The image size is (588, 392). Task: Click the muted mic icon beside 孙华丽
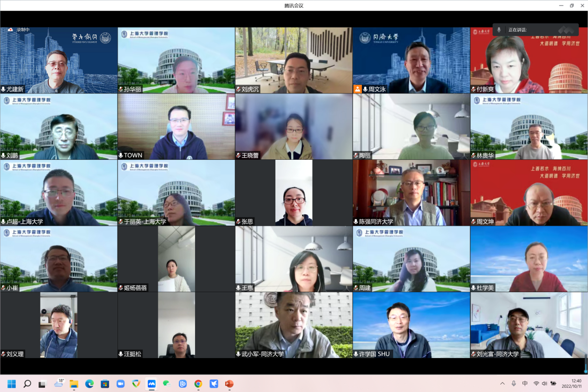coord(121,89)
